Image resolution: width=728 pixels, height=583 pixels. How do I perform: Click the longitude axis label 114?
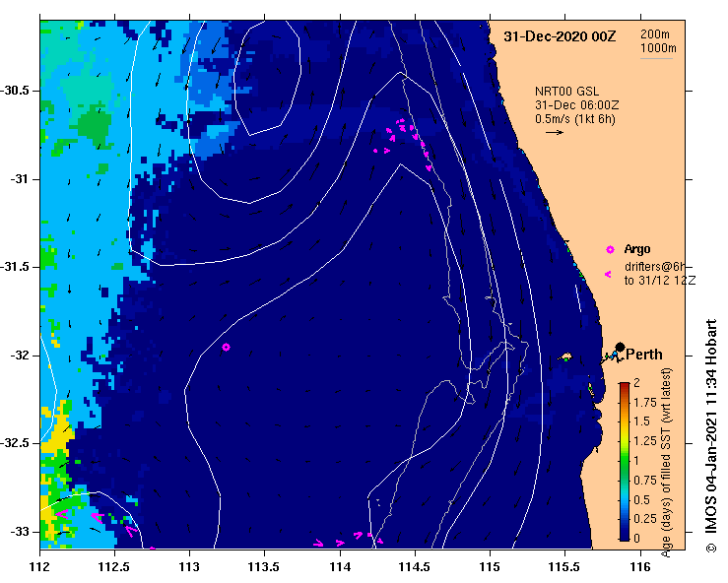[340, 566]
